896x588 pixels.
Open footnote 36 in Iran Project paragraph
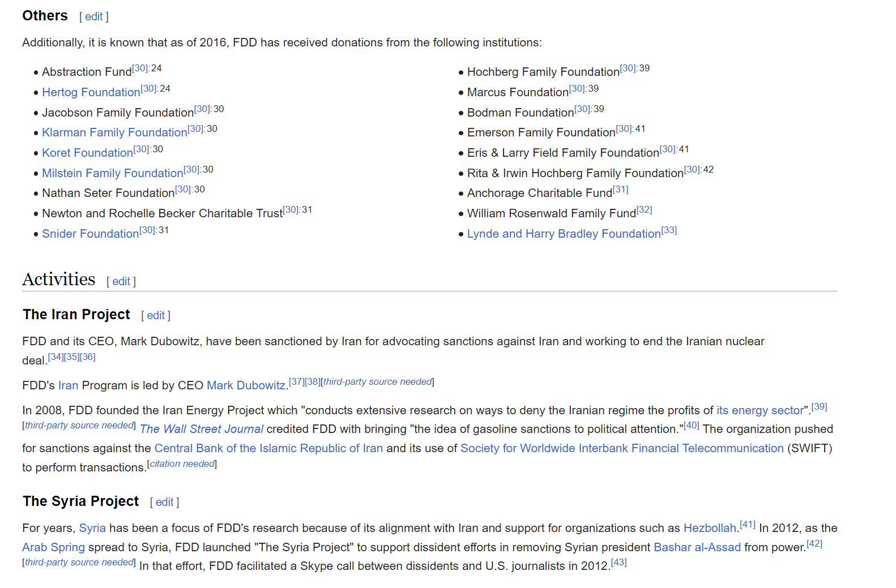point(88,357)
